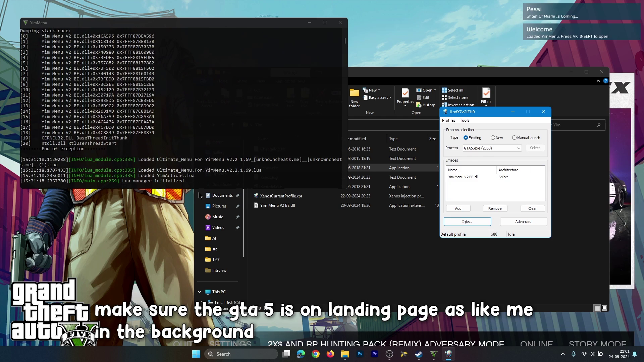
Task: Open Documents in Explorer sidebar
Action: [222, 195]
